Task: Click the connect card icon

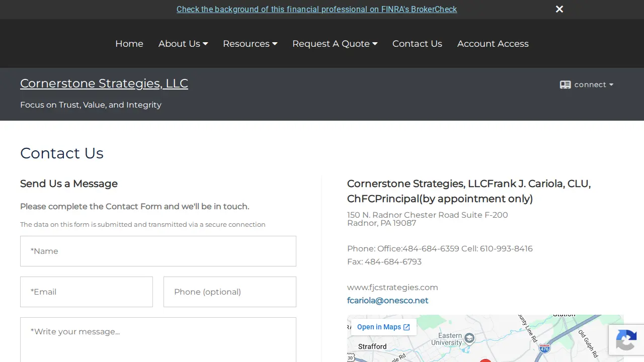Action: pos(566,84)
